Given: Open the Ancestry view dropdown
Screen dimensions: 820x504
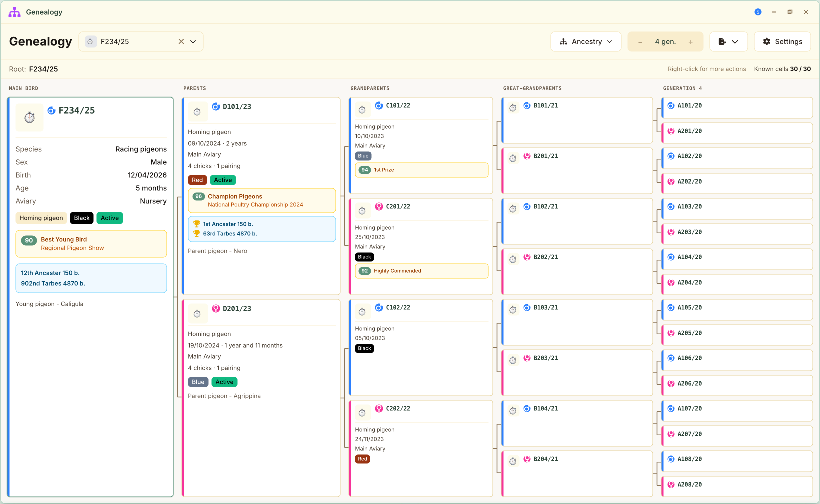Looking at the screenshot, I should pos(586,41).
